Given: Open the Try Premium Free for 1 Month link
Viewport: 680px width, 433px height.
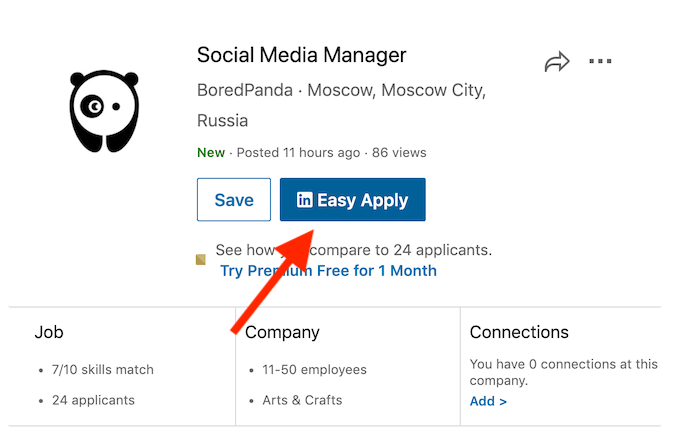Looking at the screenshot, I should (328, 270).
